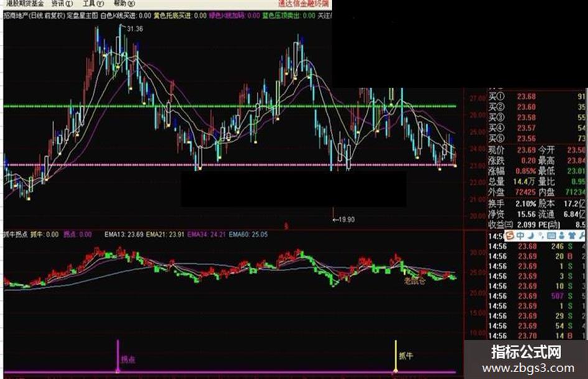Image resolution: width=588 pixels, height=379 pixels.
Task: Click the user account icon on IME bar
Action: tap(561, 236)
